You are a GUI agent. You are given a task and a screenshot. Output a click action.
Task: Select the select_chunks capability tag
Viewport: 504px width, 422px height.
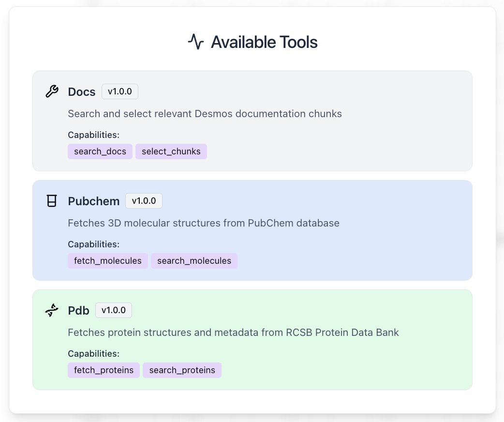(171, 151)
